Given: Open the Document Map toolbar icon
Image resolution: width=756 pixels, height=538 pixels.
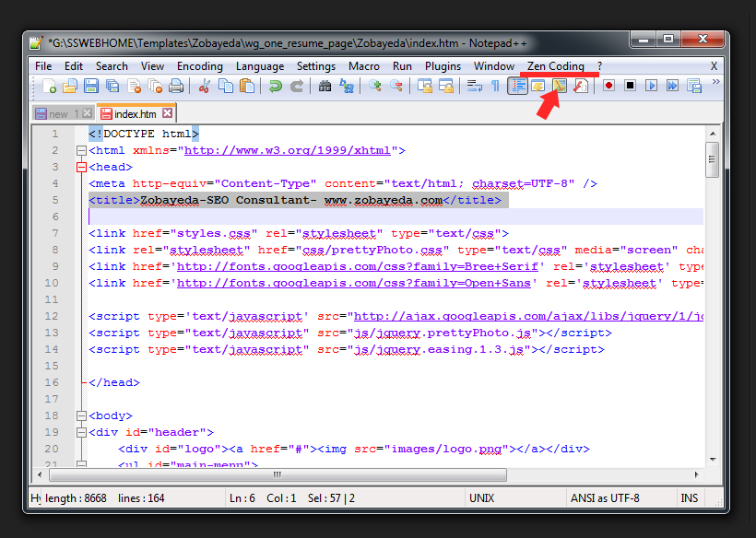Looking at the screenshot, I should 560,87.
